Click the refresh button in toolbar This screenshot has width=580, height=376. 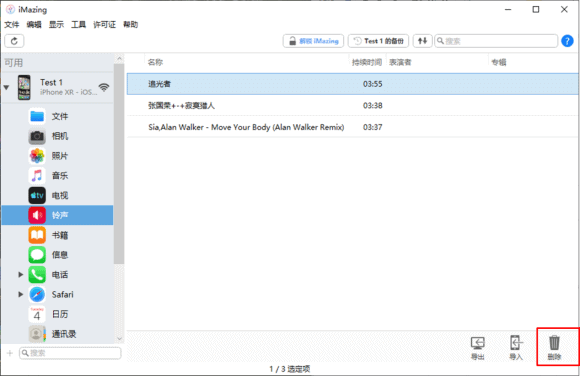[14, 41]
